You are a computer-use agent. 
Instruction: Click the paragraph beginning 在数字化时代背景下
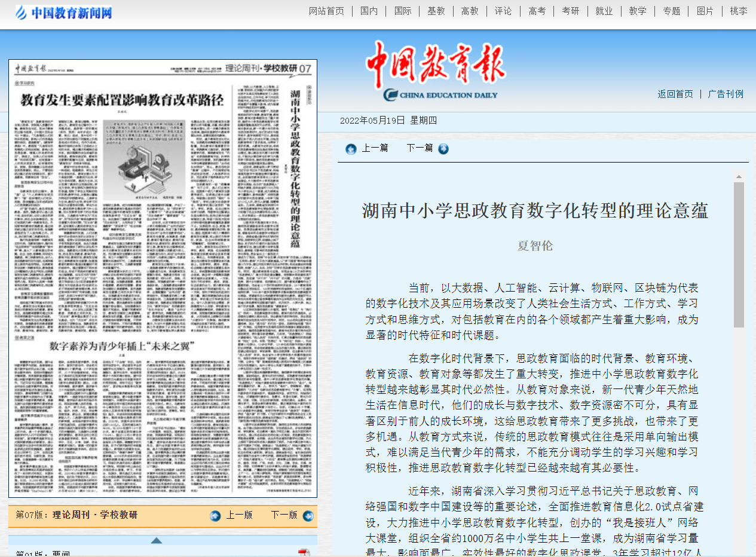pyautogui.click(x=532, y=413)
